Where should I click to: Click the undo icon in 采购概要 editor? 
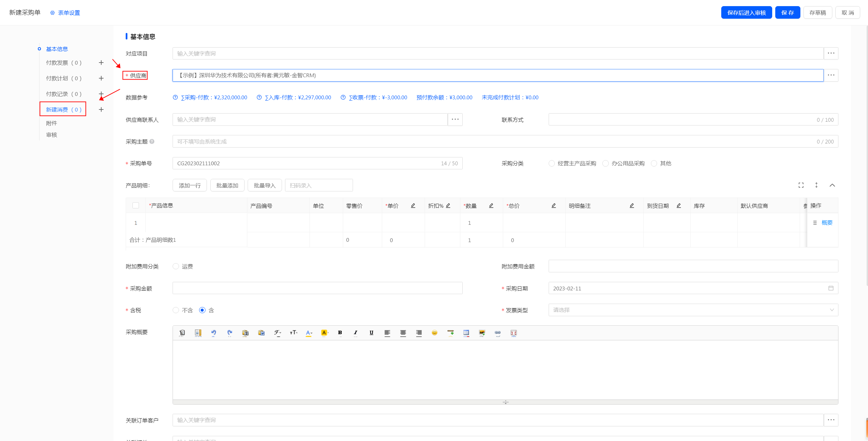[214, 333]
